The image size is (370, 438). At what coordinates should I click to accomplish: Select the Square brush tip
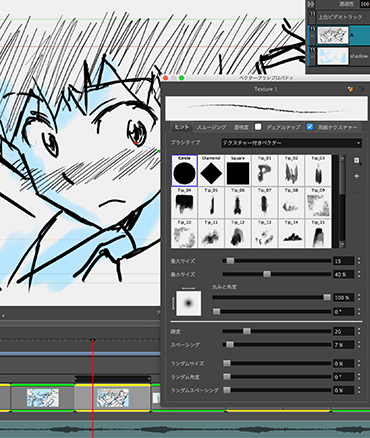(238, 170)
